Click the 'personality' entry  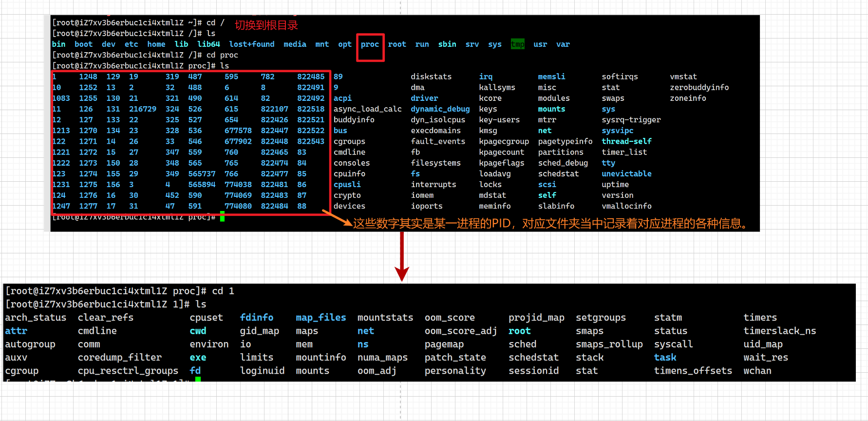(x=455, y=371)
